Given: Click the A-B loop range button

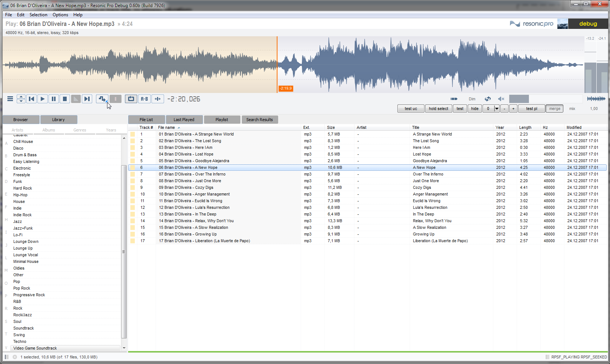Looking at the screenshot, I should point(144,99).
